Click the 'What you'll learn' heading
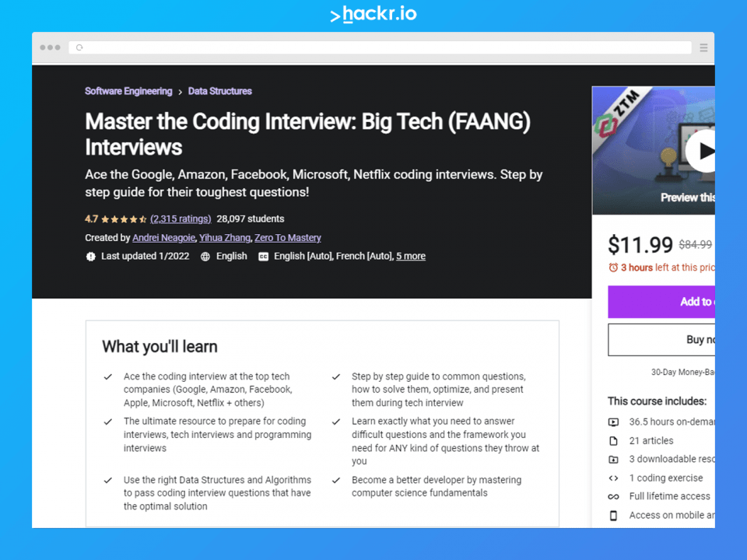Screen dimensions: 747x560 coord(160,347)
